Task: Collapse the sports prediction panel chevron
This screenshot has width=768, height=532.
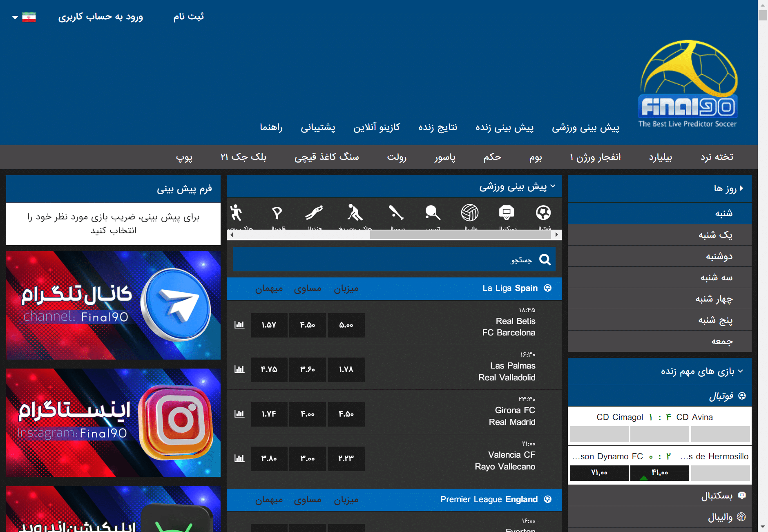Action: 553,186
